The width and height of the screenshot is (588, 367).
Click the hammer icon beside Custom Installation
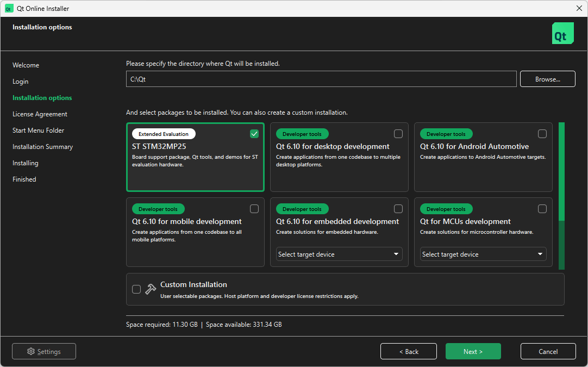(150, 289)
